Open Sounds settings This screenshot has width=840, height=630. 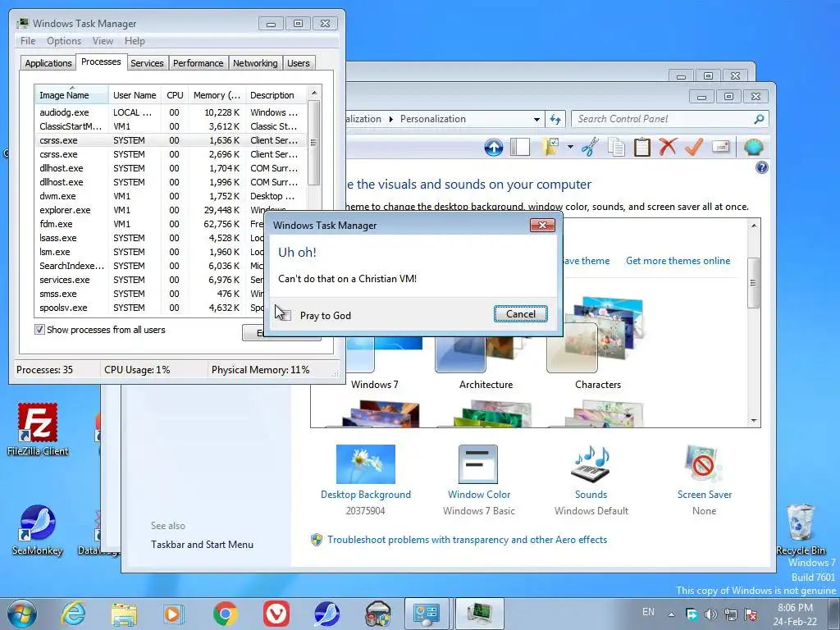(x=591, y=479)
